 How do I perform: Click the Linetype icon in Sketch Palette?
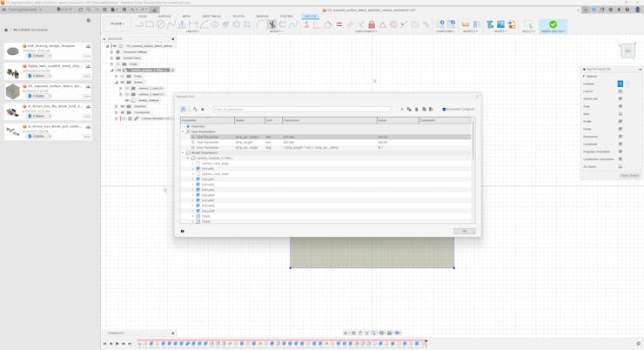pos(621,84)
